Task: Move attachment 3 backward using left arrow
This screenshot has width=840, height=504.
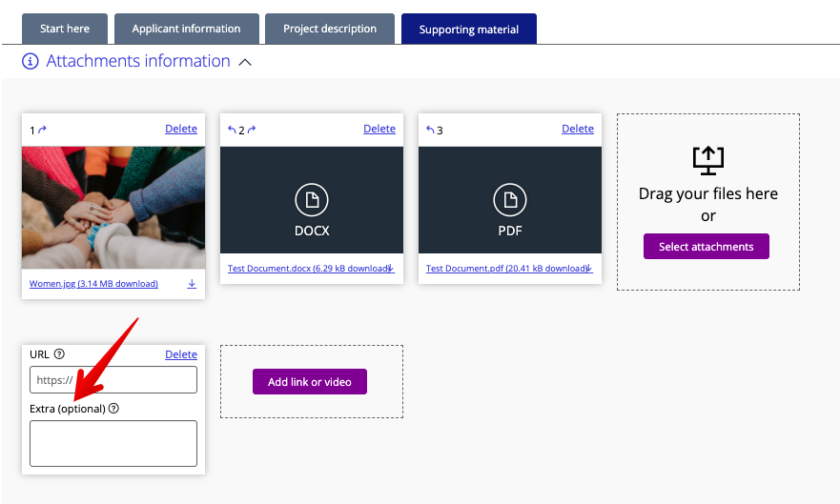Action: (x=430, y=130)
